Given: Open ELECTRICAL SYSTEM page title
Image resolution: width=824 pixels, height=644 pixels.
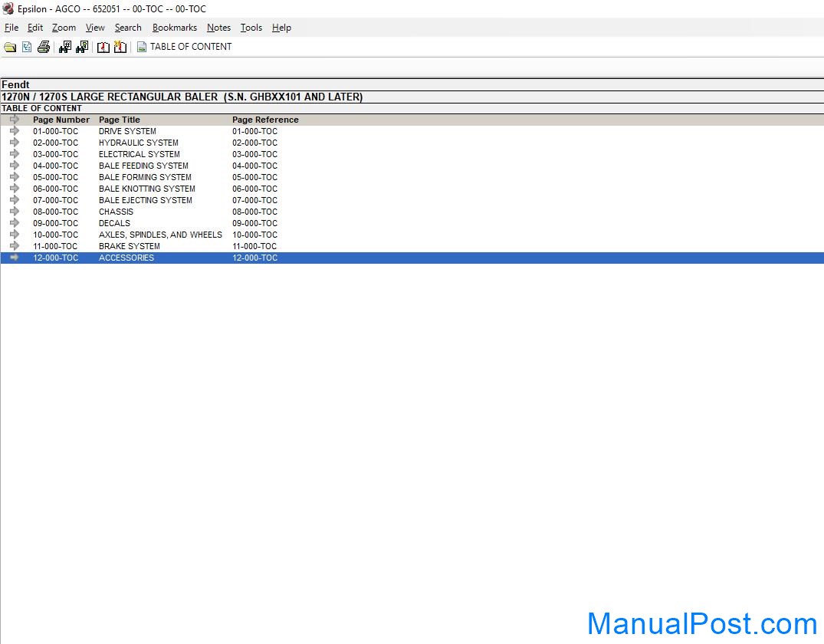Looking at the screenshot, I should 140,155.
